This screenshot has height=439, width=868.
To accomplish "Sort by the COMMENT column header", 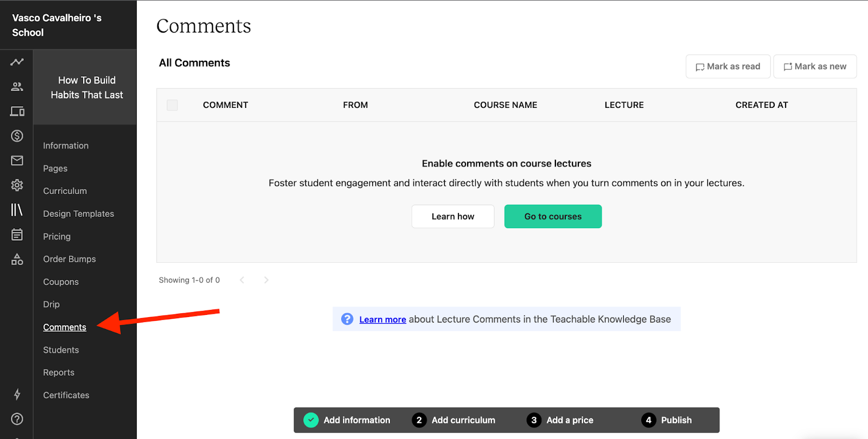I will tap(226, 105).
